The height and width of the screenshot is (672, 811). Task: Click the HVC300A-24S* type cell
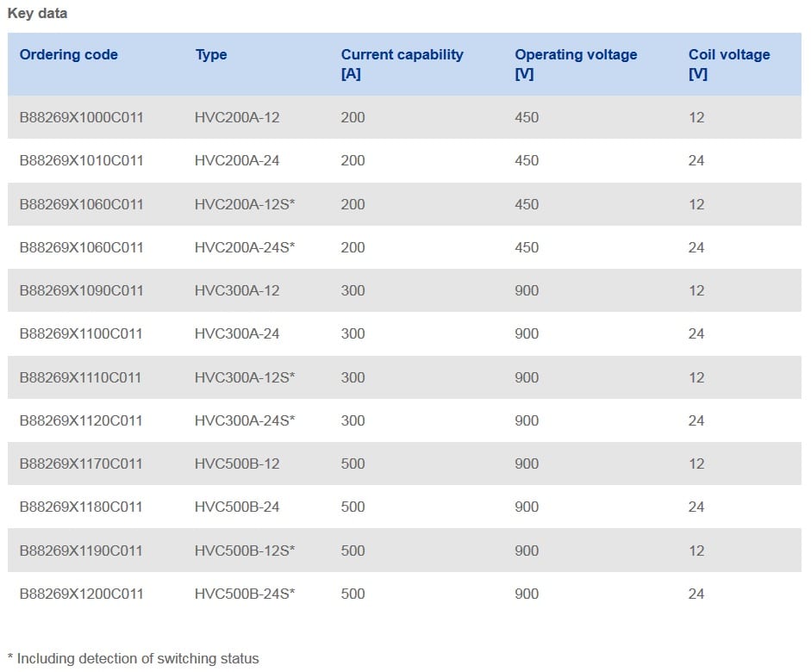245,420
